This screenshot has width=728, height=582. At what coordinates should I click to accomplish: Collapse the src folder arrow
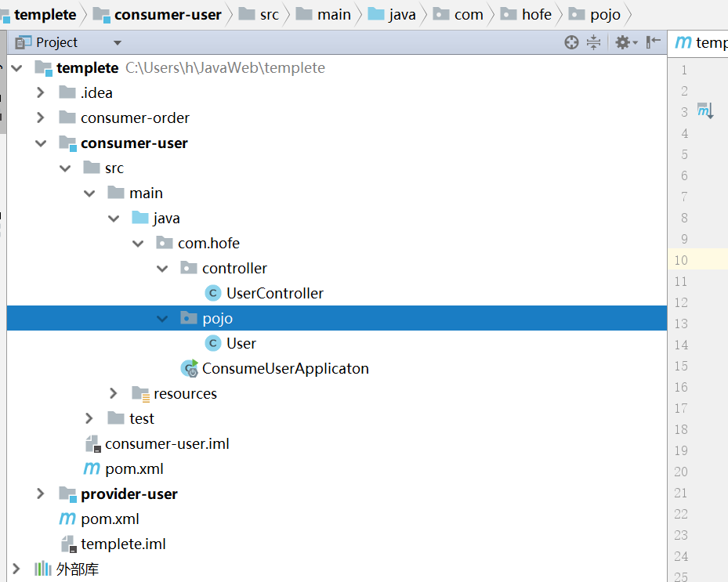pos(65,168)
